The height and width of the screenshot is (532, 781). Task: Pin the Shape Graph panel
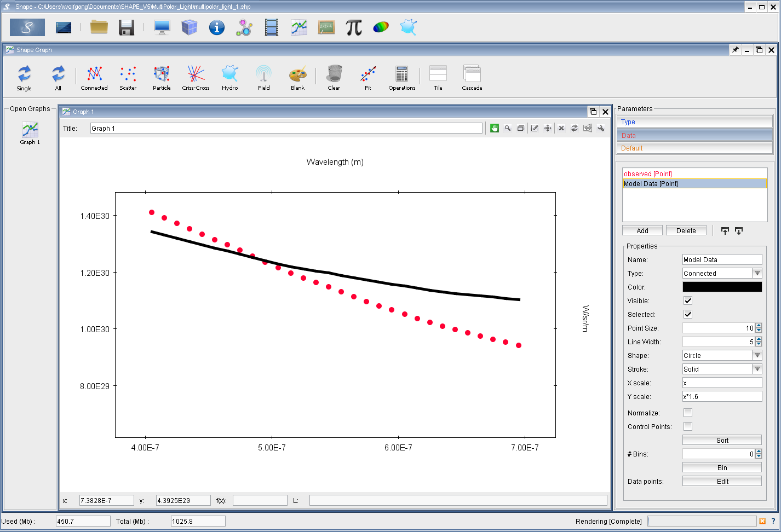(x=736, y=50)
